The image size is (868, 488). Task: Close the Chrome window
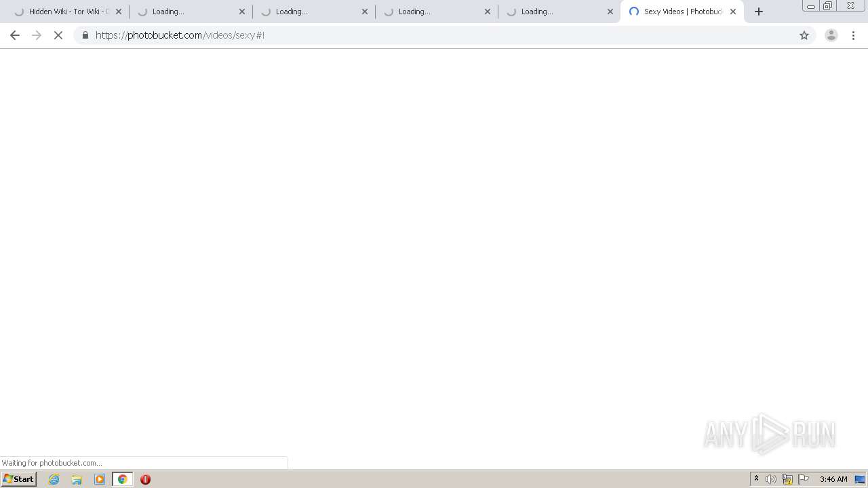click(x=850, y=6)
